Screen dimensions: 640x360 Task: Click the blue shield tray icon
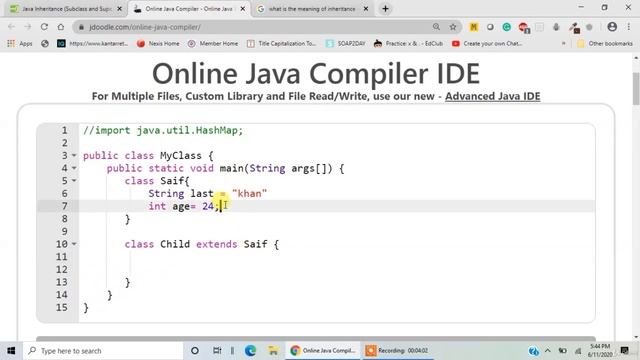533,351
